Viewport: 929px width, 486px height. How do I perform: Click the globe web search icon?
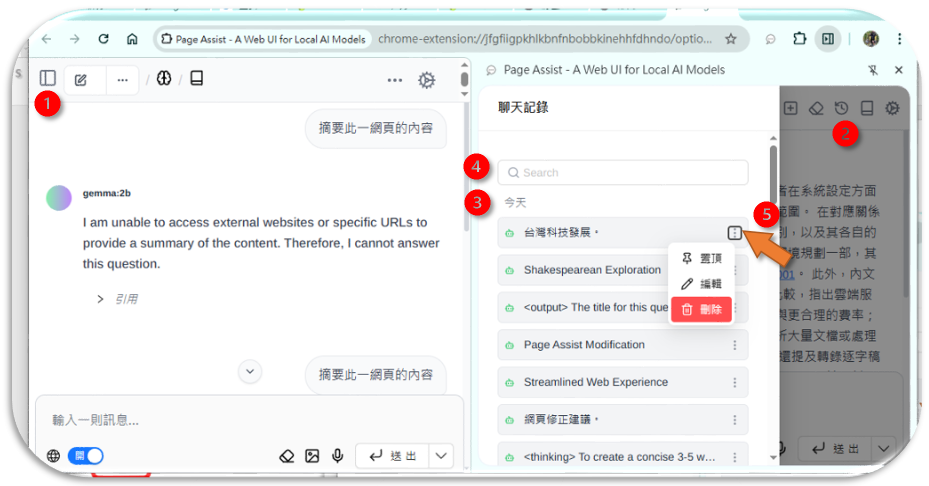[53, 456]
